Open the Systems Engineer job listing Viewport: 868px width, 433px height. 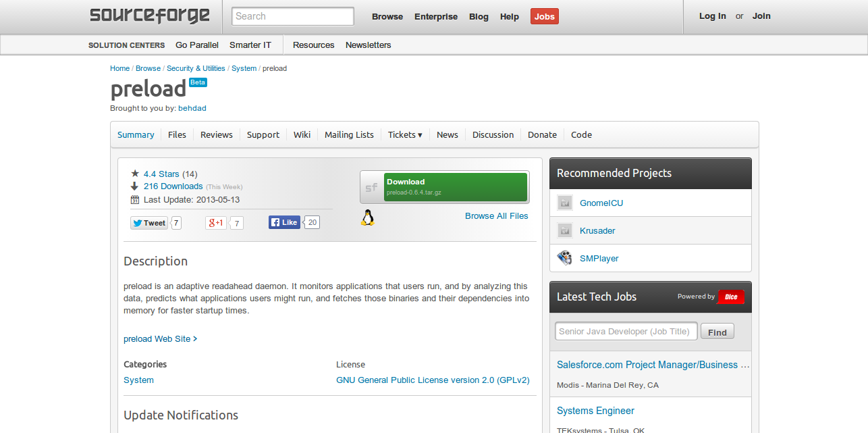pos(595,411)
